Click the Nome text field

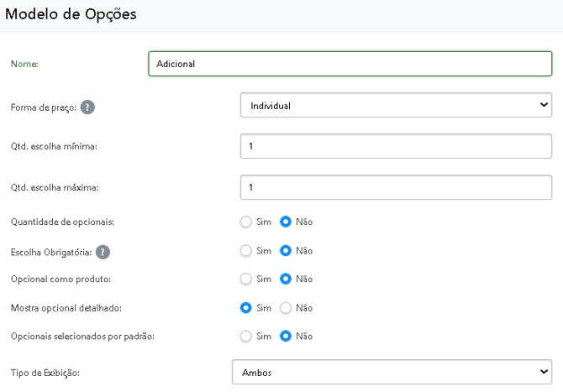pos(350,64)
